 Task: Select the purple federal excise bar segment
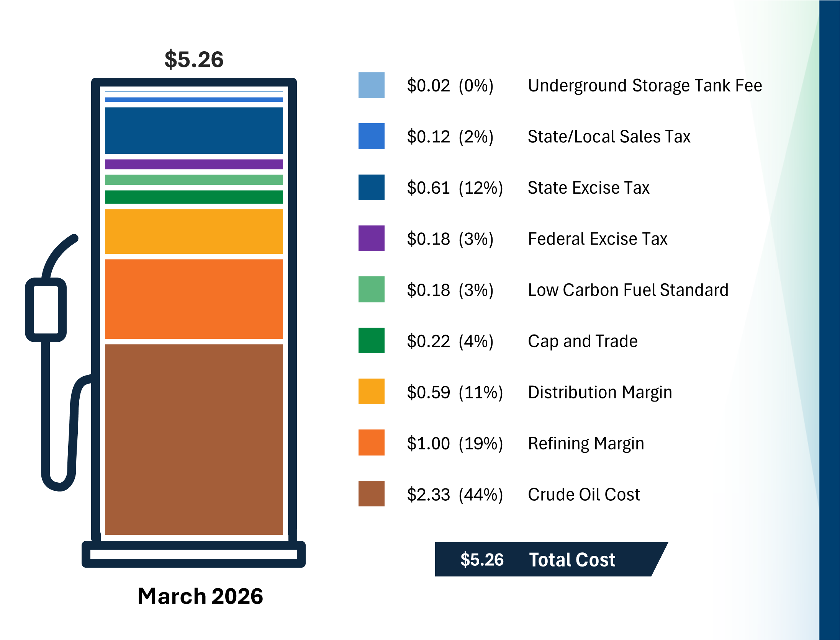pyautogui.click(x=194, y=164)
